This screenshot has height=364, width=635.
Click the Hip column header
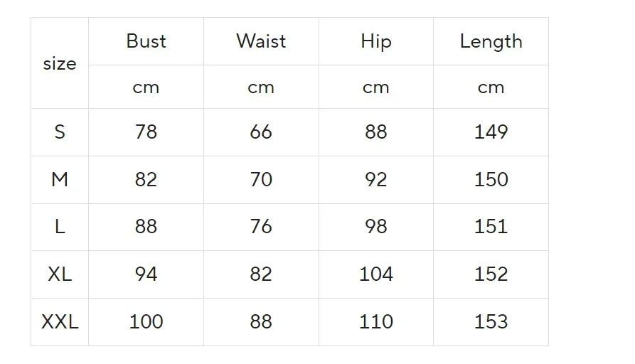[x=375, y=42]
